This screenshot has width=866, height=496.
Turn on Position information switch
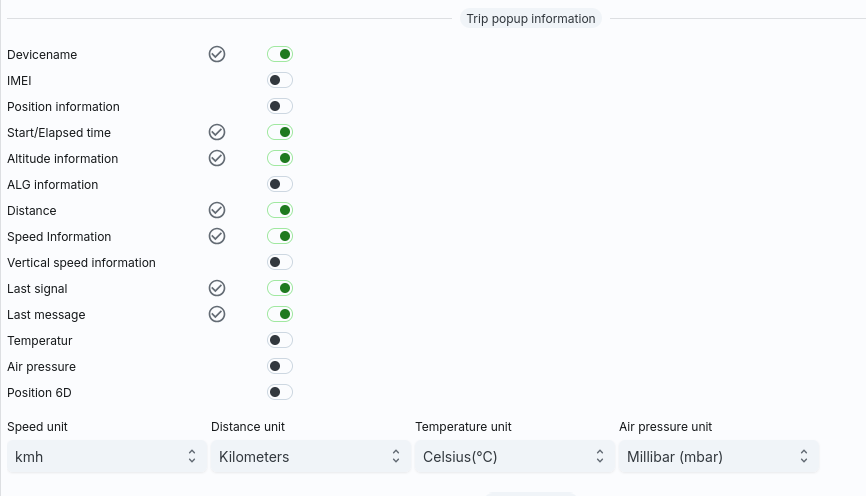280,106
